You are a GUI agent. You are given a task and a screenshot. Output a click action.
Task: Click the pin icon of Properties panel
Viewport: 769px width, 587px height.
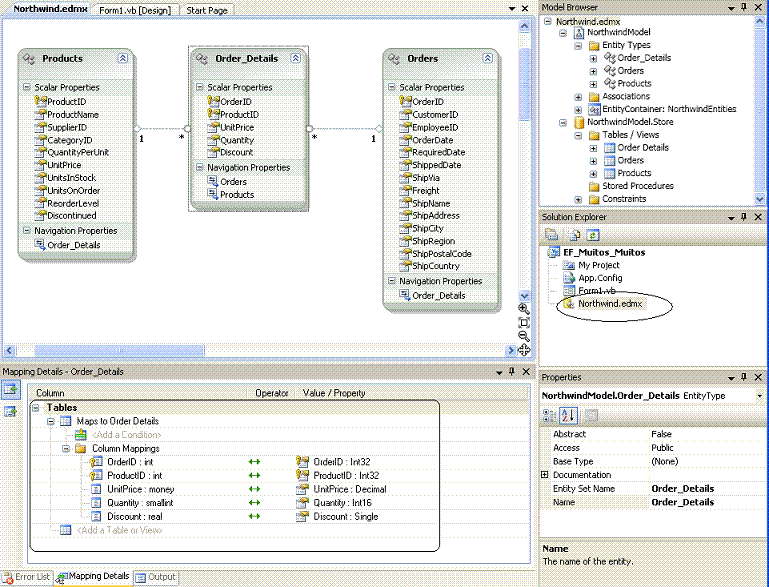point(744,377)
